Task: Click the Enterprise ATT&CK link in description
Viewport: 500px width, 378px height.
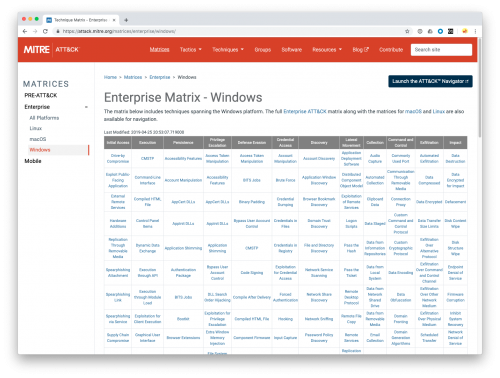Action: coord(305,111)
